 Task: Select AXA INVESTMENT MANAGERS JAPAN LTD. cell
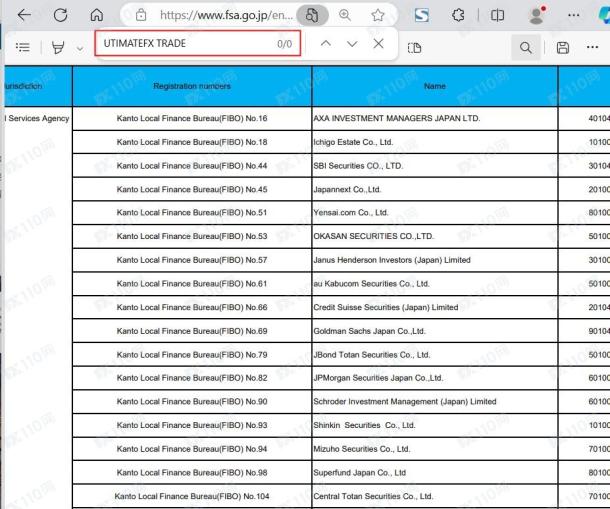pos(435,118)
